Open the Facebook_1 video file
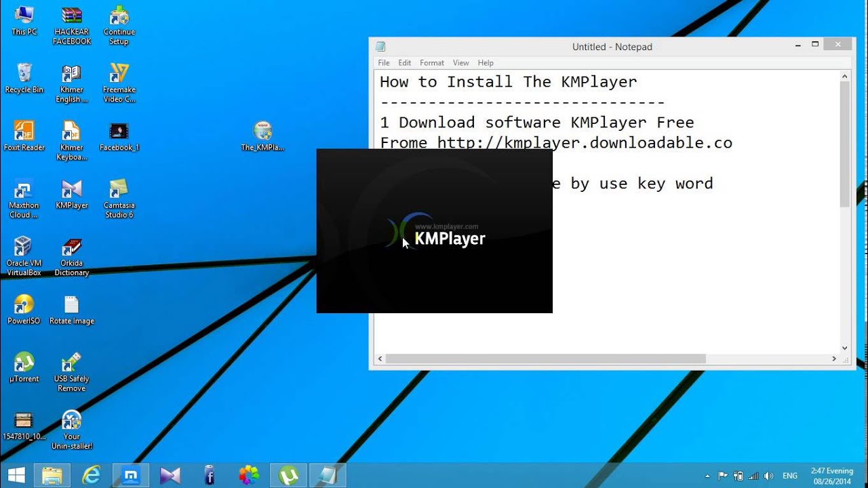Screen dimensions: 868x488 tap(119, 136)
